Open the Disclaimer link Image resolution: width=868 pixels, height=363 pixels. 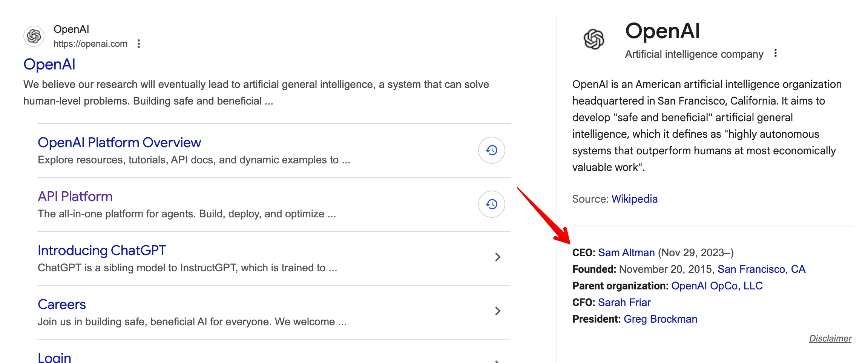[830, 338]
